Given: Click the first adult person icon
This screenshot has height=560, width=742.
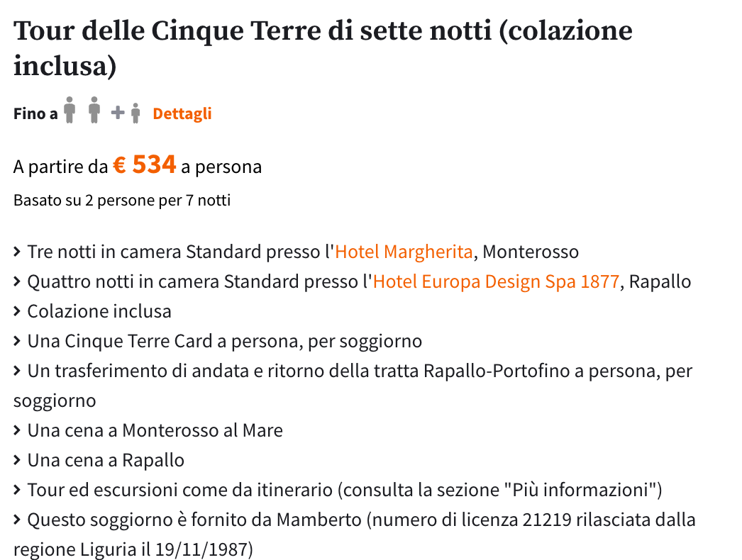Looking at the screenshot, I should coord(69,112).
